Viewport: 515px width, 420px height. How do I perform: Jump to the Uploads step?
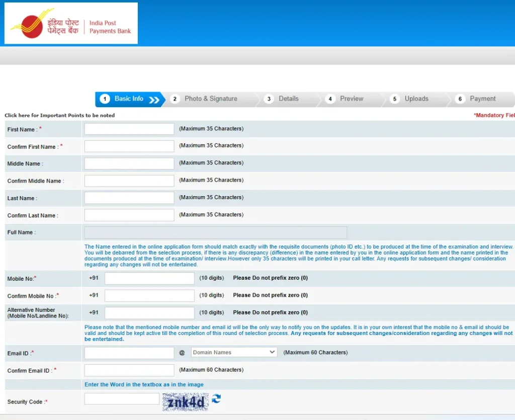pyautogui.click(x=416, y=99)
